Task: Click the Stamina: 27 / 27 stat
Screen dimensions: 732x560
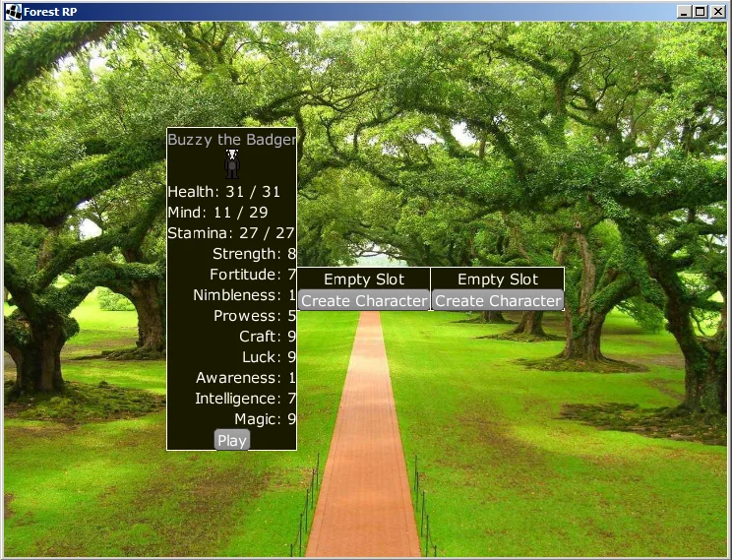Action: coord(231,232)
